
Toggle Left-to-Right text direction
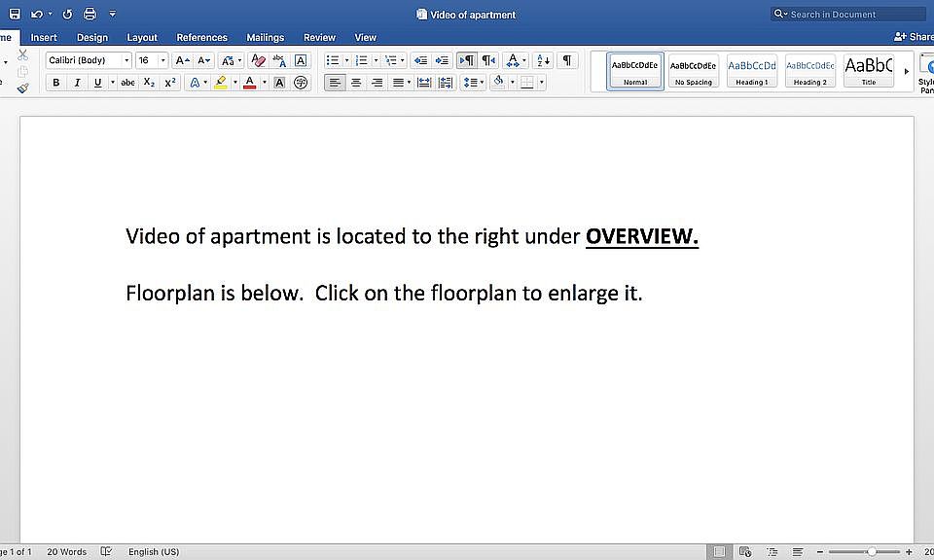(467, 60)
